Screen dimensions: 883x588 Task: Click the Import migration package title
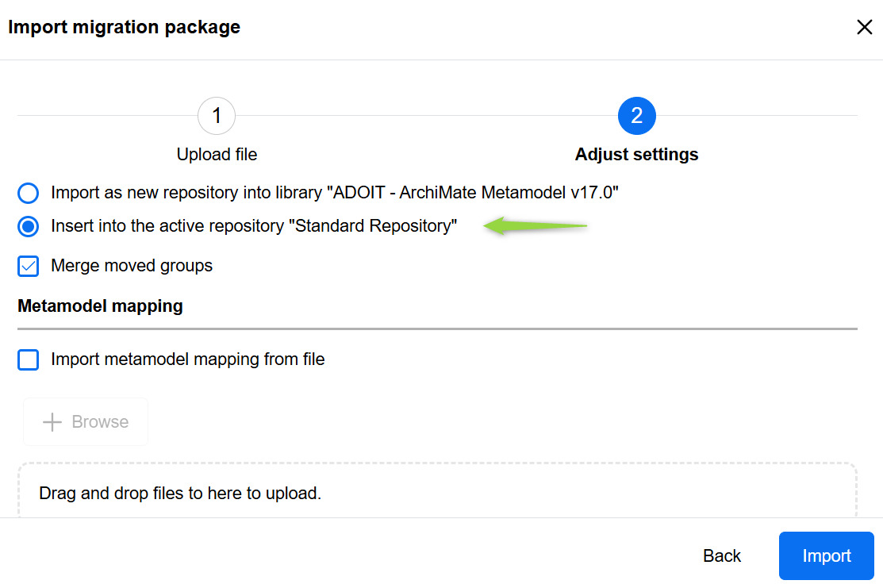tap(124, 28)
